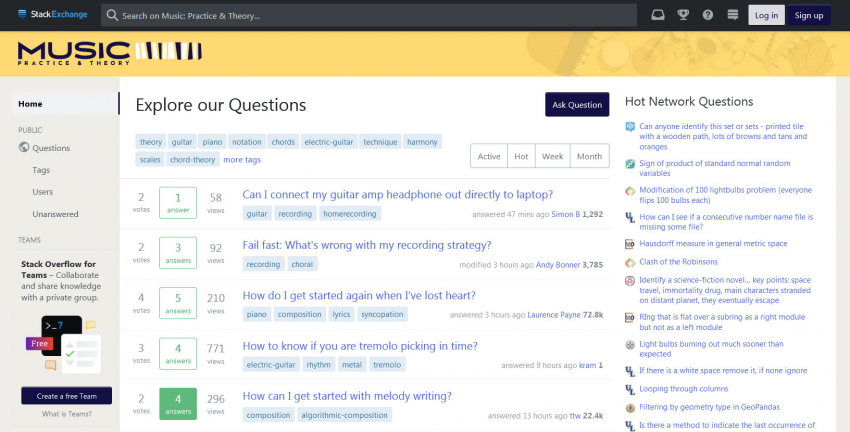Open 'Filtering by geometry type in GeoPandas'
Image resolution: width=850 pixels, height=432 pixels.
coord(709,407)
